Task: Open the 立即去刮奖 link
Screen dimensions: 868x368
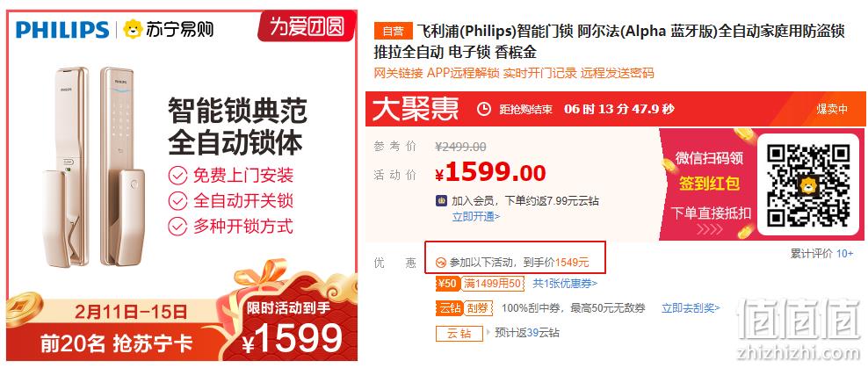Action: coord(691,308)
